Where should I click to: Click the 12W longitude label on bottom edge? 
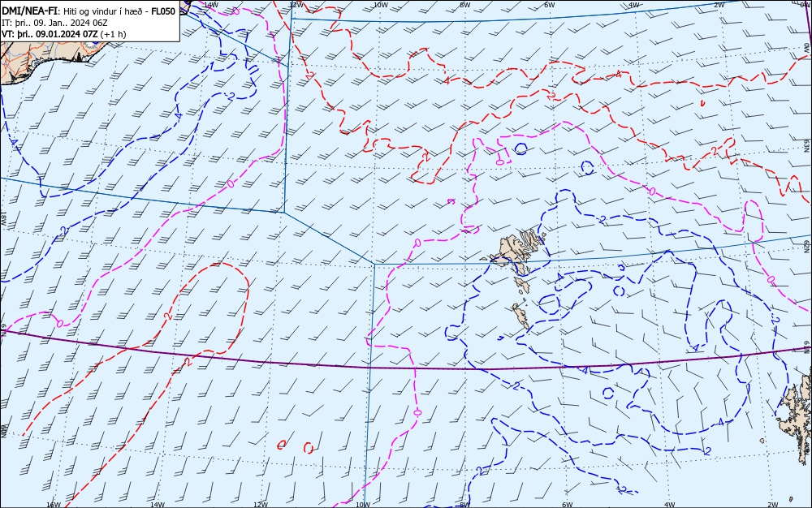coord(261,505)
